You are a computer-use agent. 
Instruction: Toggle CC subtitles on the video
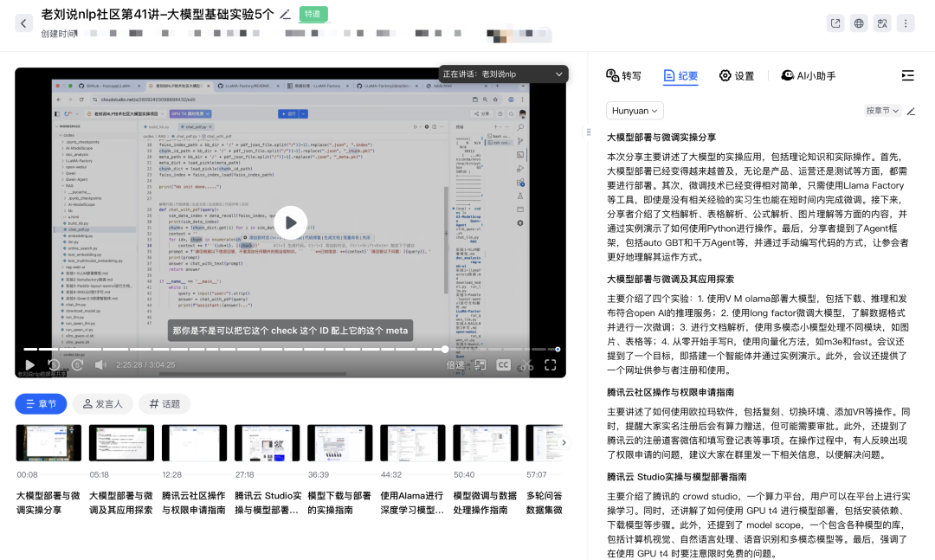tap(503, 364)
